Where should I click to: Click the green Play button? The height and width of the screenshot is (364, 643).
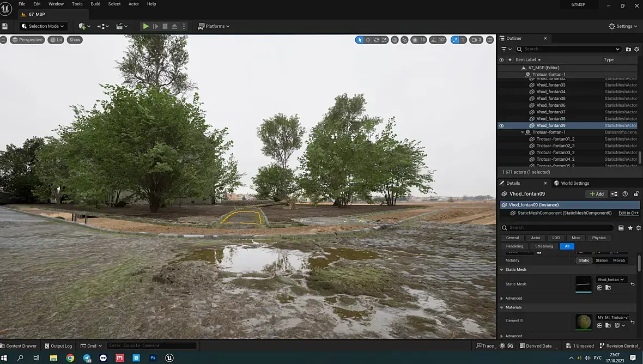145,26
